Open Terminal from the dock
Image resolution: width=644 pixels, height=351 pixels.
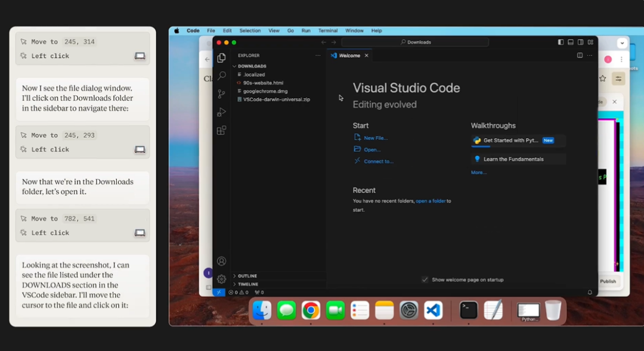[469, 310]
